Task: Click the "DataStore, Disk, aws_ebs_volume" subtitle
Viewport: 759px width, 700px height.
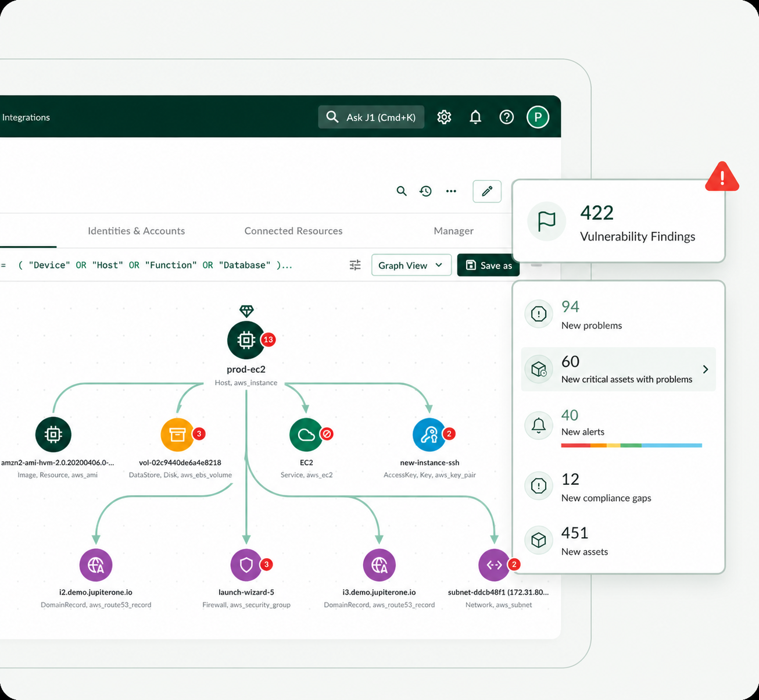Action: click(x=180, y=475)
